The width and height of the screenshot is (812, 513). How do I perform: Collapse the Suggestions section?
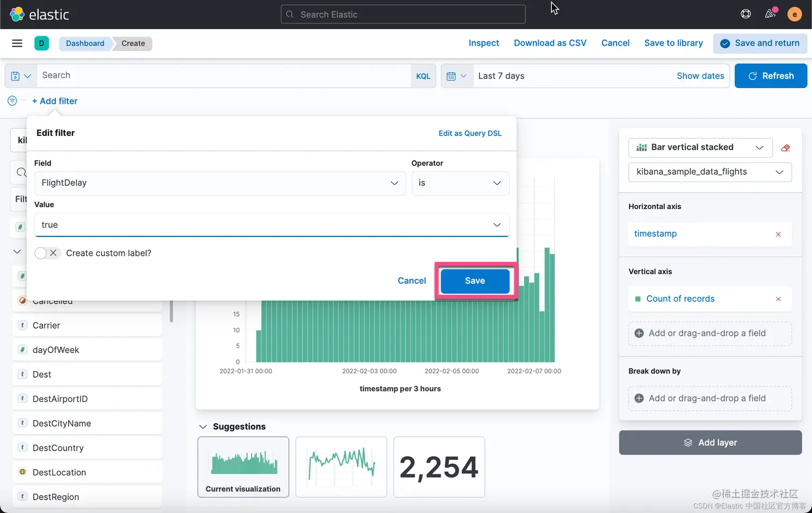point(203,427)
